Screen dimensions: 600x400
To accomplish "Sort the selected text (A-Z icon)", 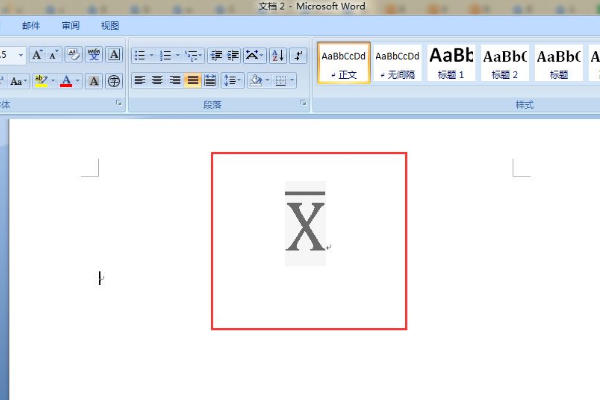I will click(278, 56).
